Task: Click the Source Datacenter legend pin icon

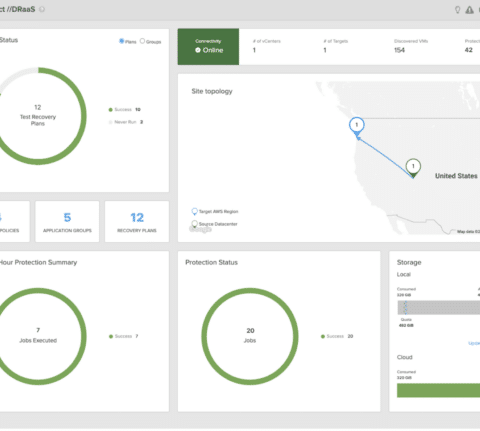Action: point(194,224)
